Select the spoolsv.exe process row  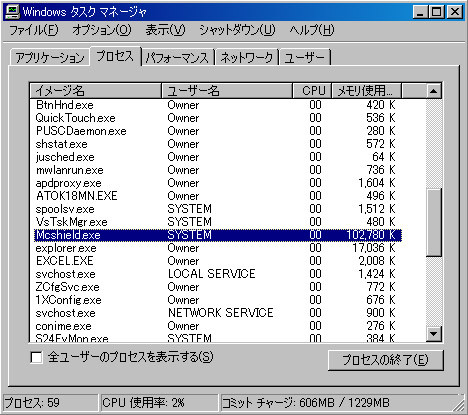click(x=218, y=209)
